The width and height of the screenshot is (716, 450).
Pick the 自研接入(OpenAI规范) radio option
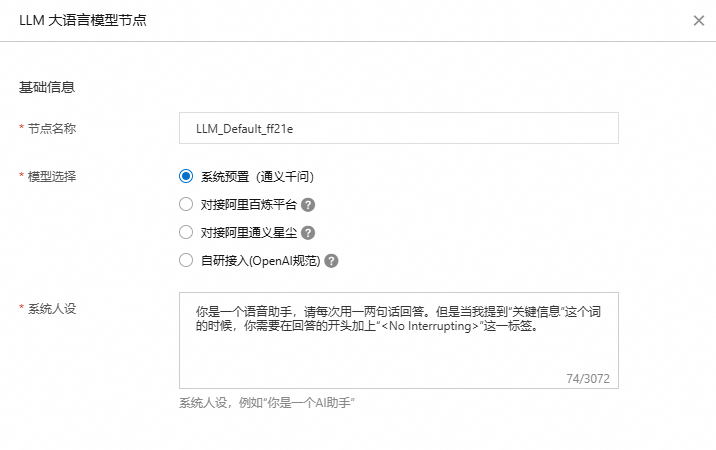coord(185,261)
